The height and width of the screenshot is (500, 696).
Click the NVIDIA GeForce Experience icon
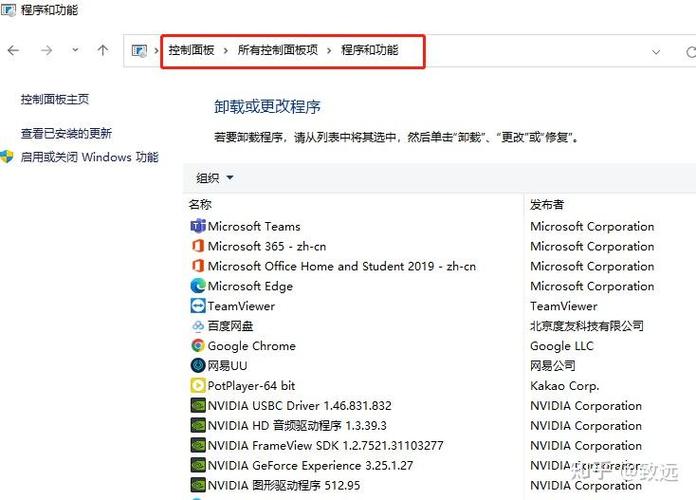coord(198,465)
